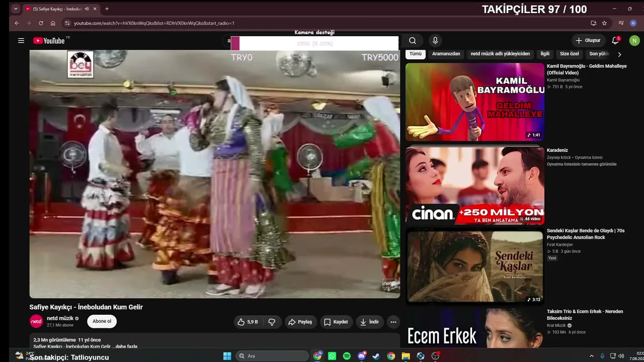Open the Chrome profile avatar
The height and width of the screenshot is (362, 644).
(x=633, y=23)
